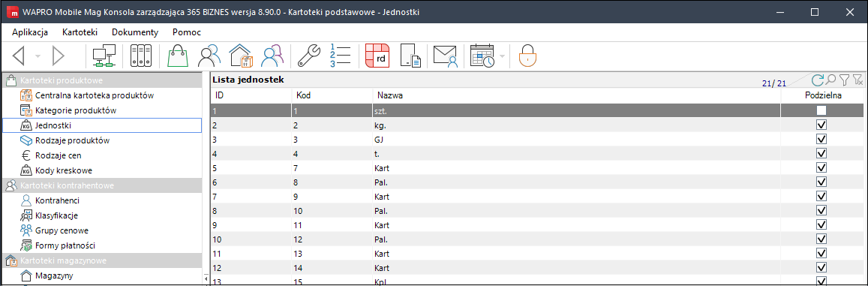Image resolution: width=868 pixels, height=286 pixels.
Task: Open the warehouse house with box icon
Action: point(242,56)
